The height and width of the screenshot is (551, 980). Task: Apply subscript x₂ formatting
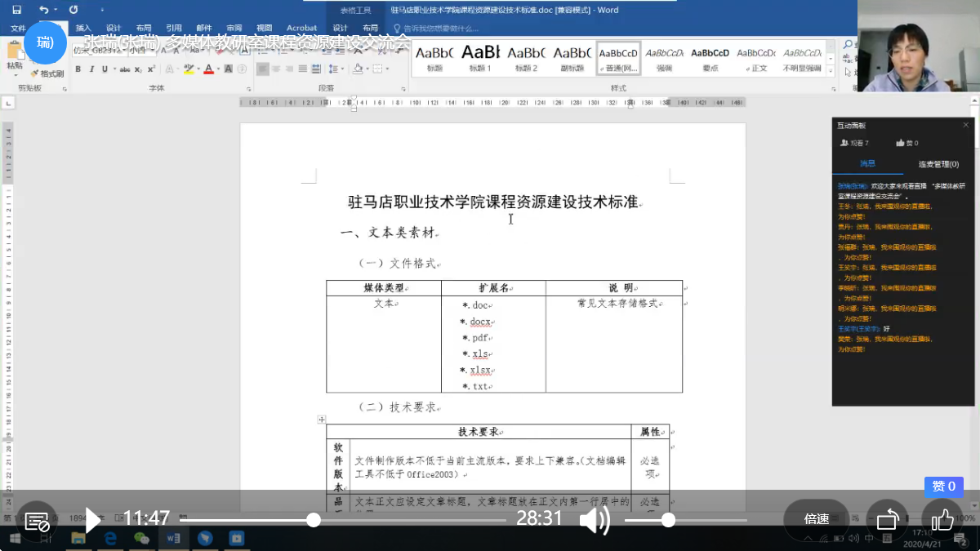(x=139, y=69)
